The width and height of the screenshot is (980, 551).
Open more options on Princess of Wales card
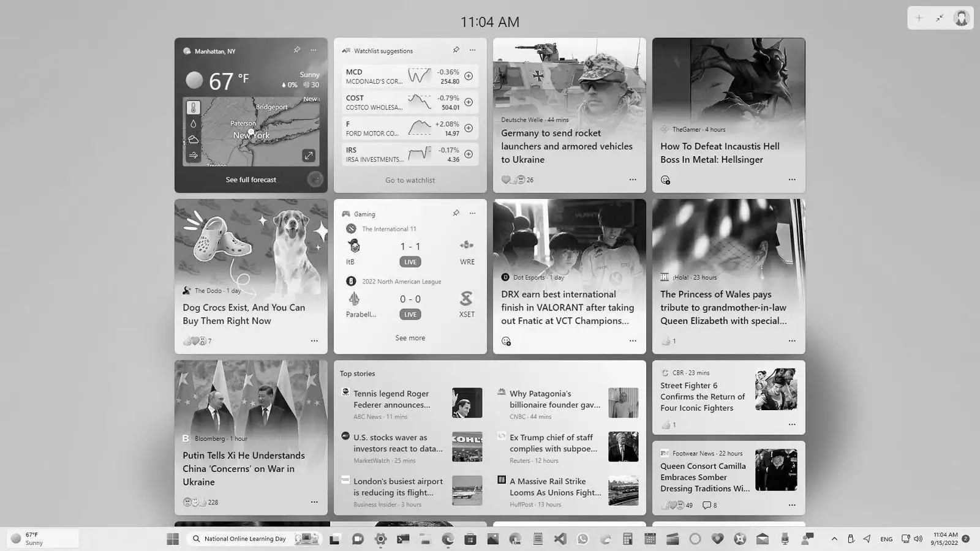click(x=792, y=341)
